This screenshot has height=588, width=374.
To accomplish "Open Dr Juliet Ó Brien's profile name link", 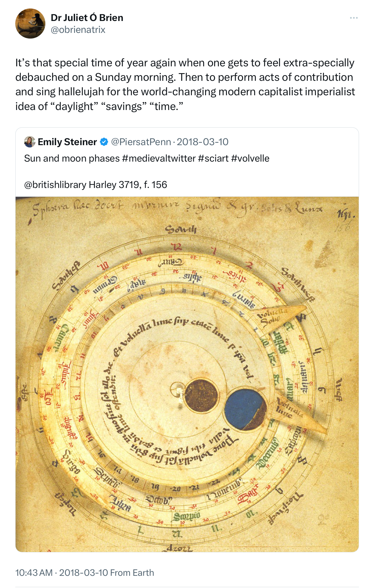I will pos(87,18).
